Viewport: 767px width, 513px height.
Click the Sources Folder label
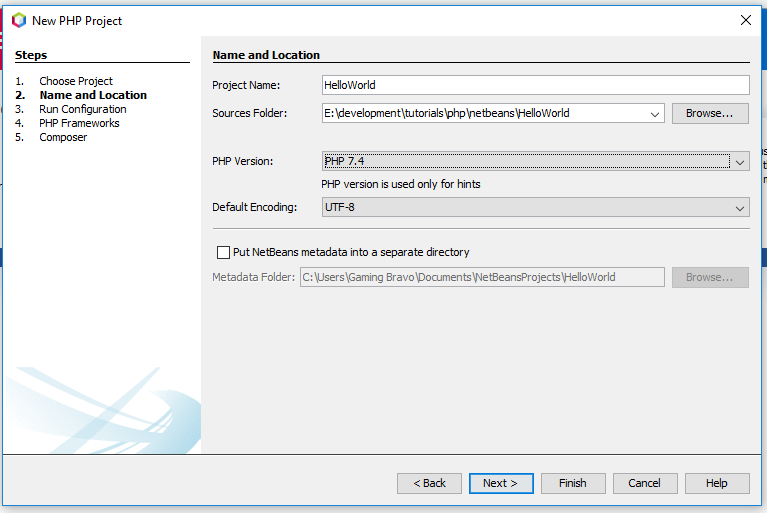249,113
